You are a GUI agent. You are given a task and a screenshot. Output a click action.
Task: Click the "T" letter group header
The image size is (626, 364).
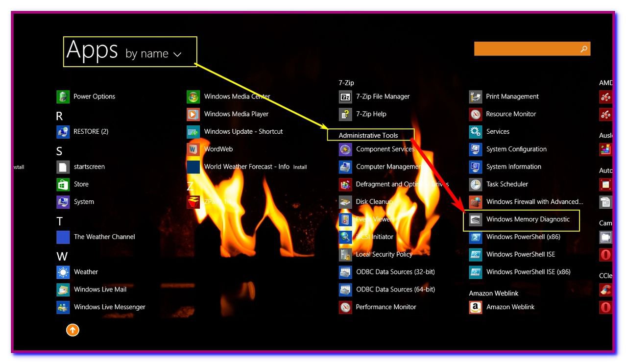coord(59,221)
